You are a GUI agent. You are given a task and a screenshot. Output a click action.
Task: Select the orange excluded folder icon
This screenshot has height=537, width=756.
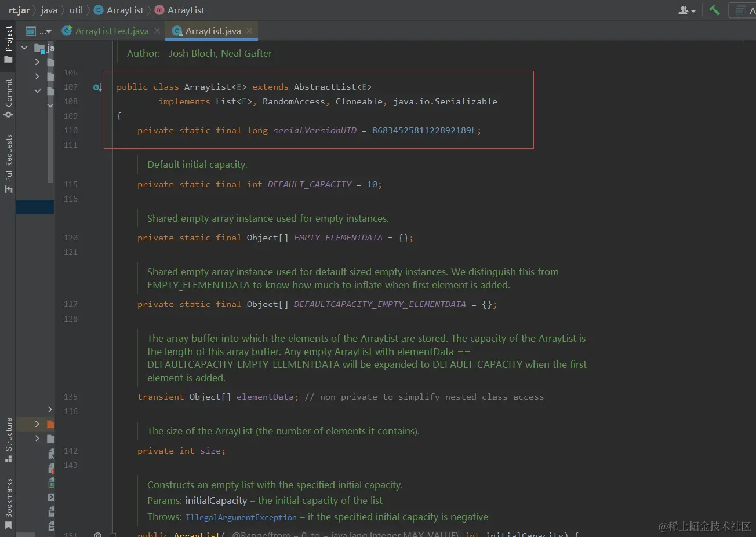50,424
